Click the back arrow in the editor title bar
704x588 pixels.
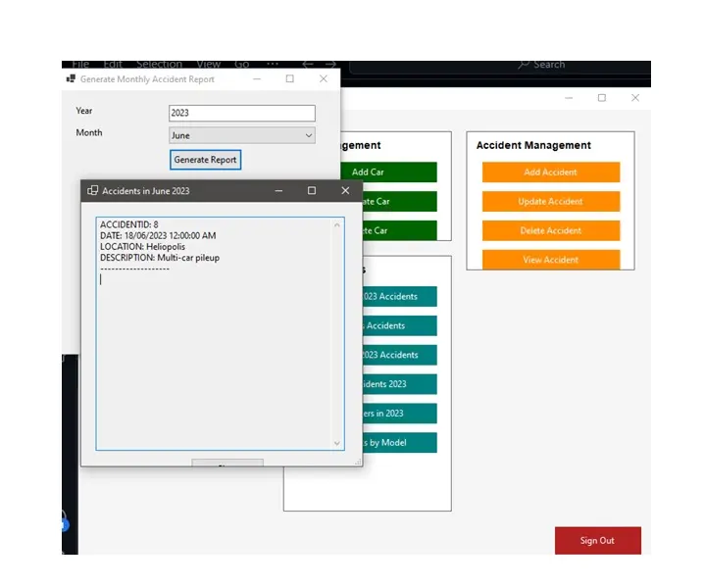308,64
